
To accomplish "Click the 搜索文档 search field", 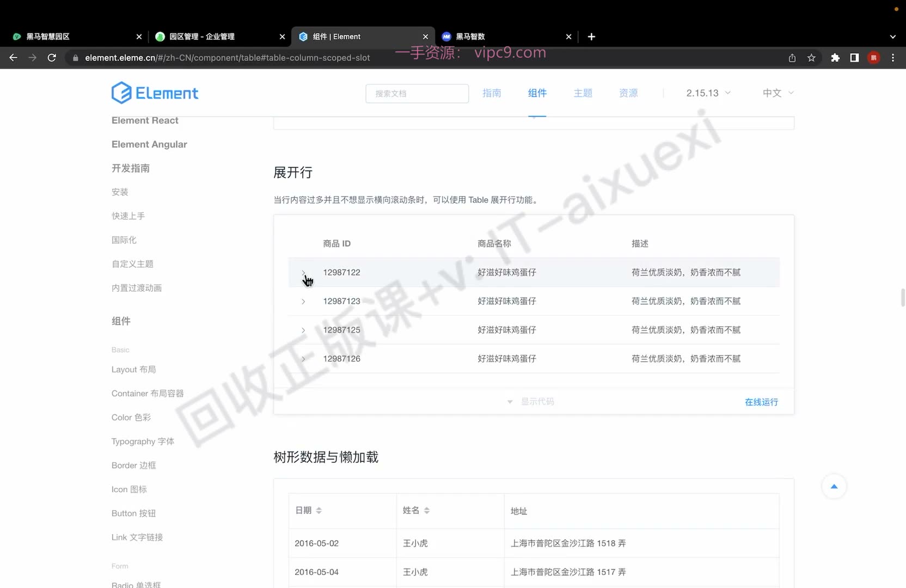I will [x=417, y=94].
